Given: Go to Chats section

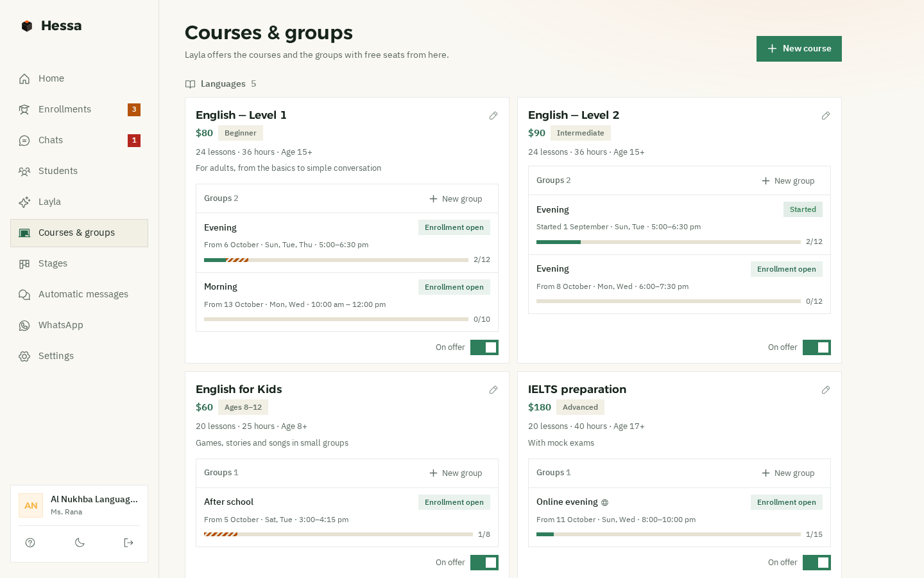Looking at the screenshot, I should tap(79, 140).
